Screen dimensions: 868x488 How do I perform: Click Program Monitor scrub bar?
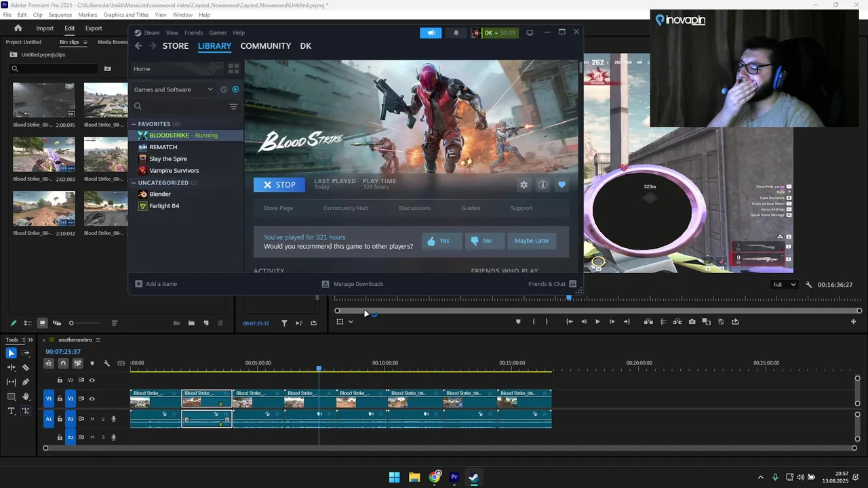click(598, 310)
